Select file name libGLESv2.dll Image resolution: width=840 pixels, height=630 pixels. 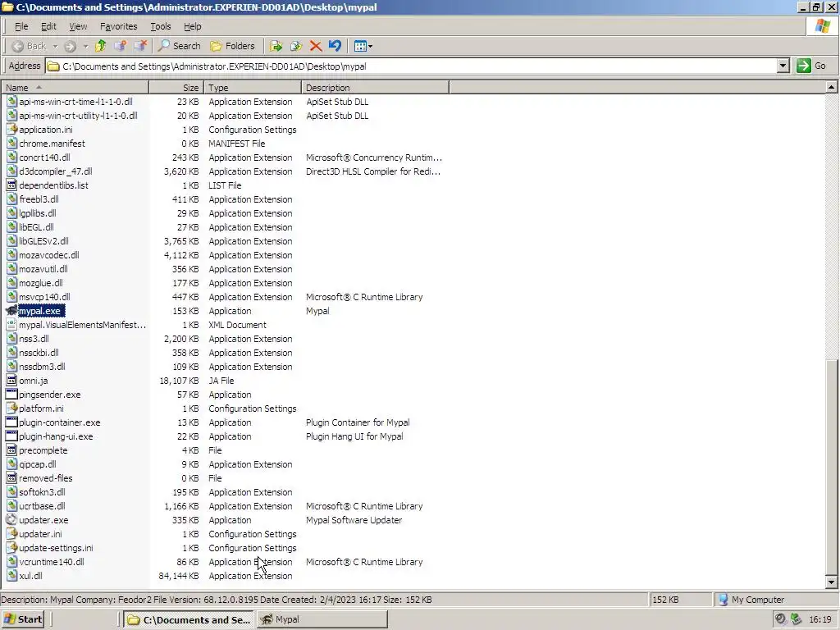pos(43,241)
